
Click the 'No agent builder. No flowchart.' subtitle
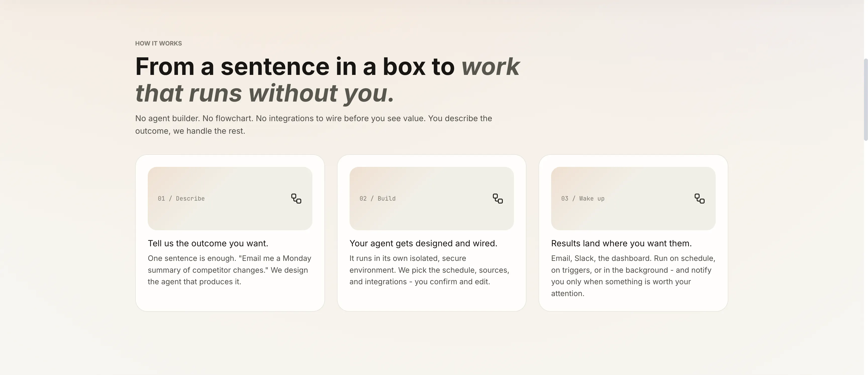[314, 125]
